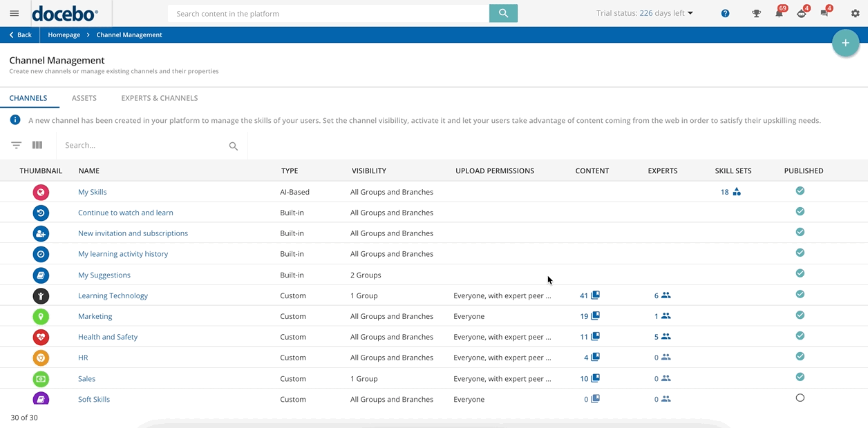
Task: Click the table search magnifier icon
Action: point(233,146)
